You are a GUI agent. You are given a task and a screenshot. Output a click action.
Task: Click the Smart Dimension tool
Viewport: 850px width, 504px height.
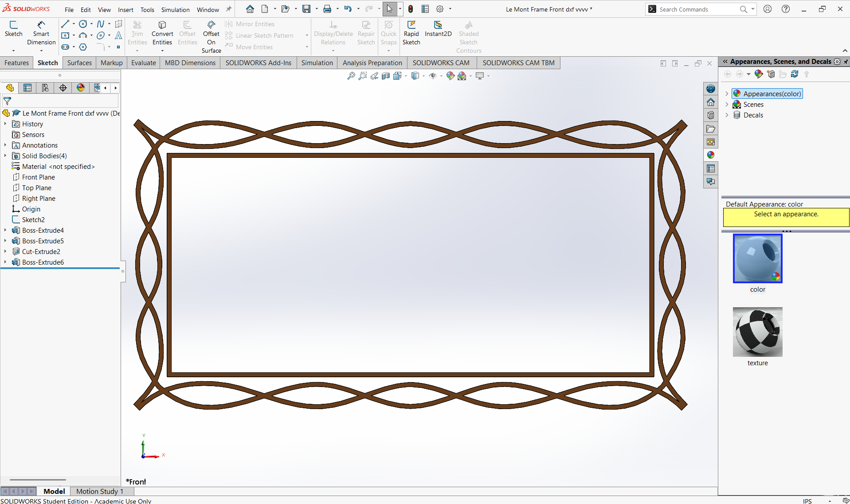(x=41, y=33)
